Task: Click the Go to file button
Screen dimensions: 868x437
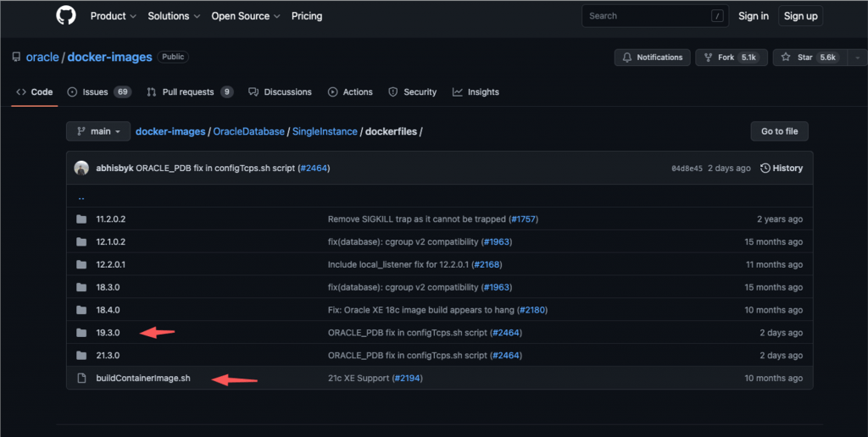Action: (780, 131)
